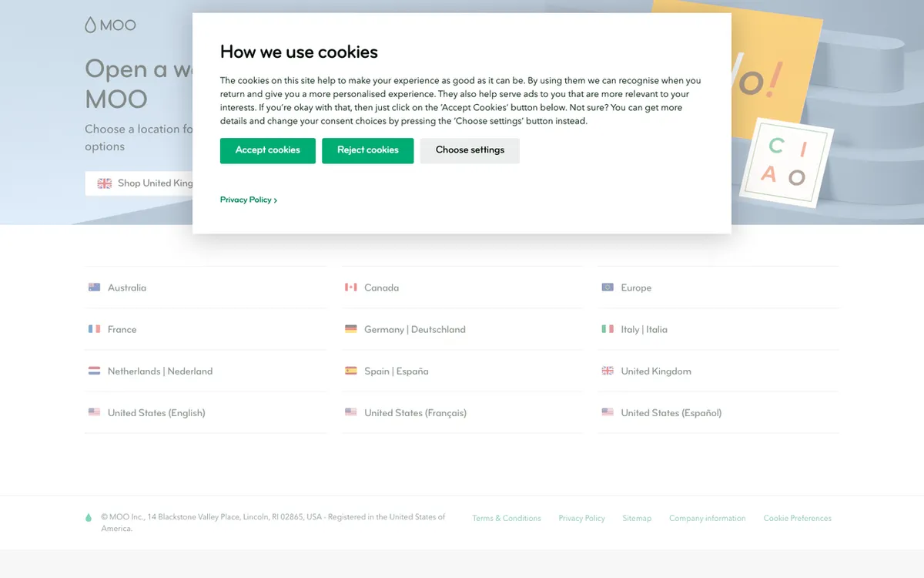Select the Europe store link

tap(636, 287)
